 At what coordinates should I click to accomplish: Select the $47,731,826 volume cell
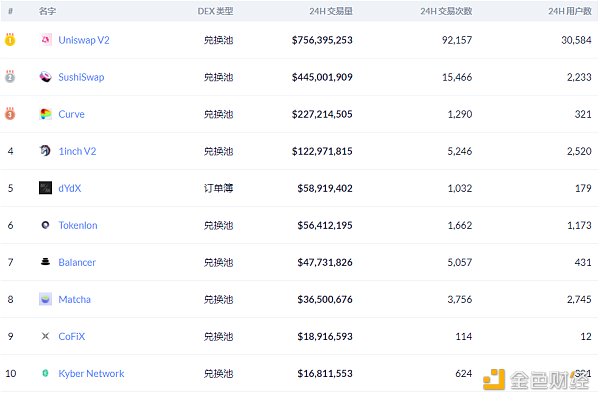click(x=325, y=262)
